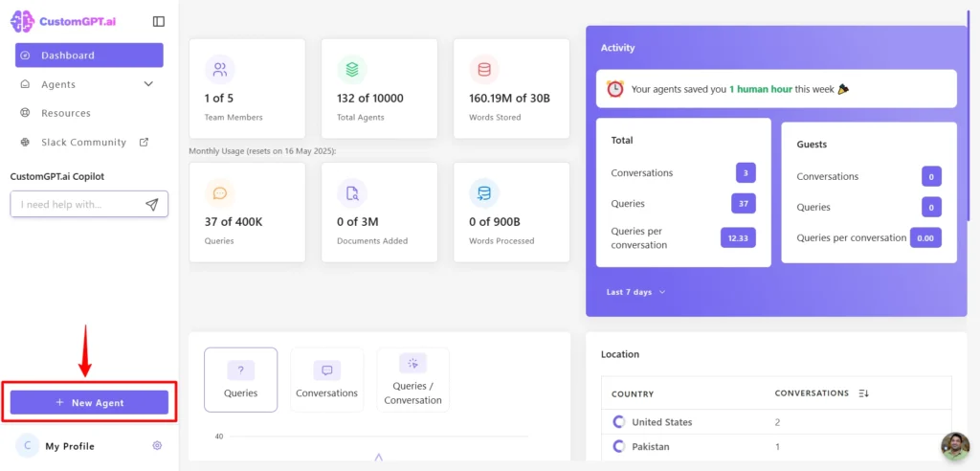Open My Profile
Image resolution: width=980 pixels, height=471 pixels.
click(x=70, y=446)
